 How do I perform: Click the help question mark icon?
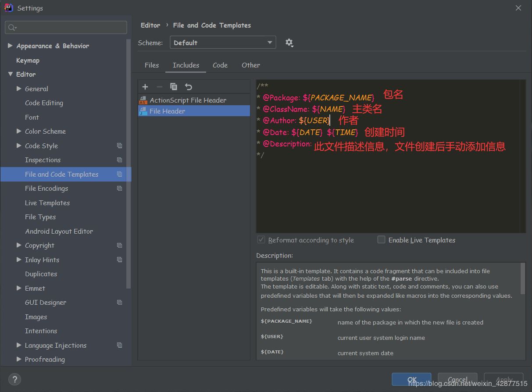[x=14, y=379]
